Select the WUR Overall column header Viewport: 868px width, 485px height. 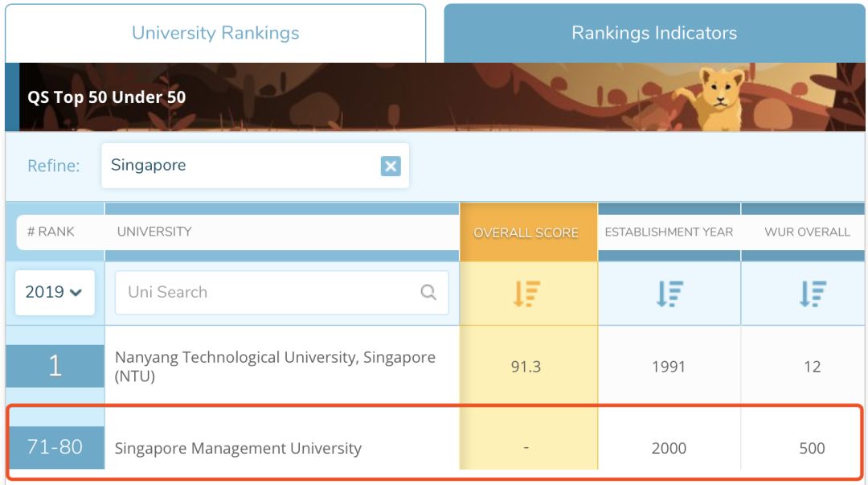(807, 232)
